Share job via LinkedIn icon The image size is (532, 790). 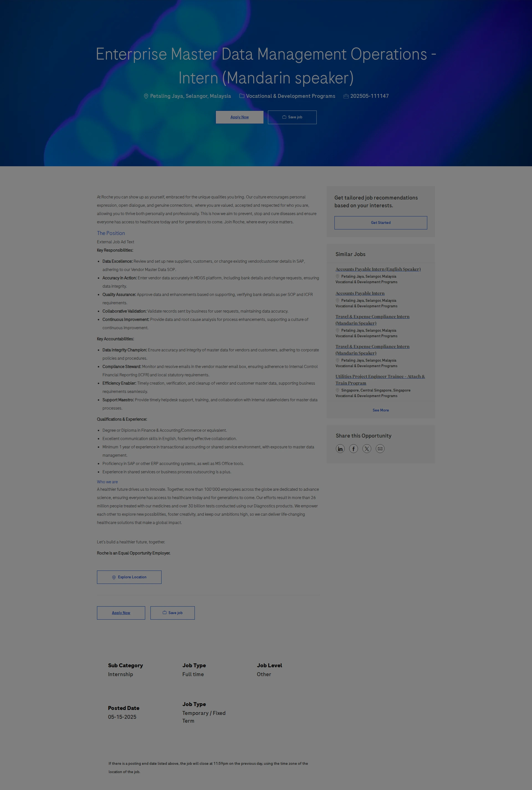click(x=340, y=449)
